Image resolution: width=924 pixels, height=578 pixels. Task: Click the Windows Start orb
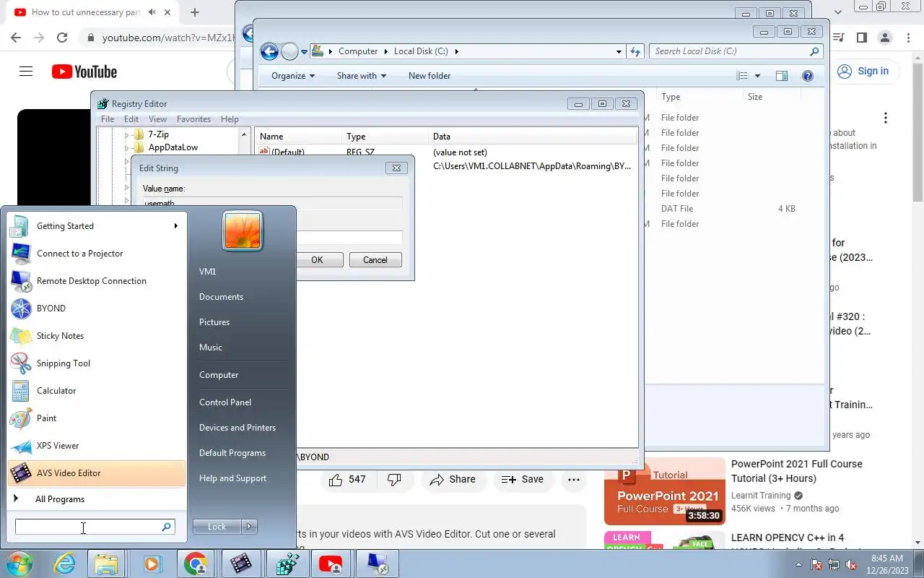coord(19,564)
